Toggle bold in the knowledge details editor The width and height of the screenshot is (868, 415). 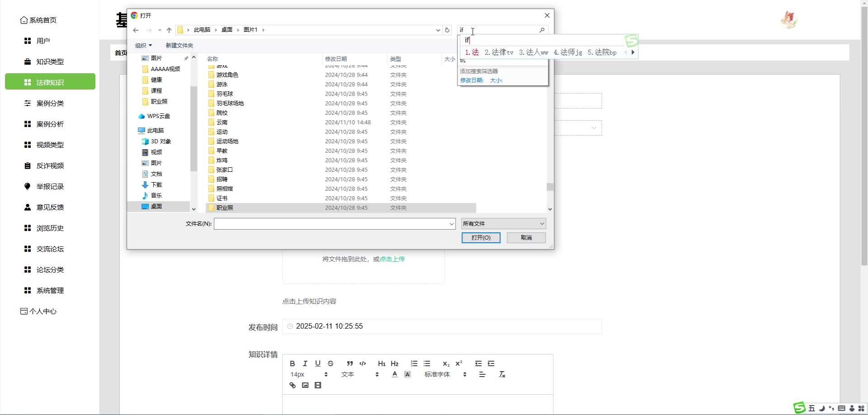292,363
